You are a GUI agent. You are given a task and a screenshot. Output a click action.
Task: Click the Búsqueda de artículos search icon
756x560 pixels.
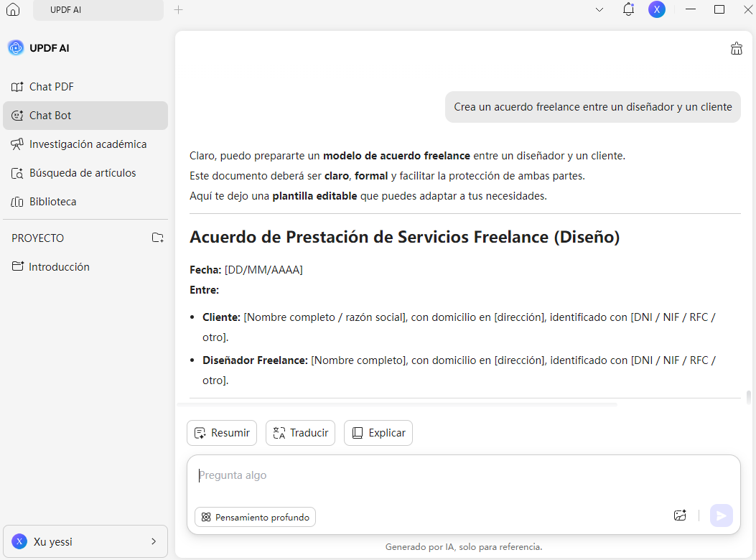17,173
